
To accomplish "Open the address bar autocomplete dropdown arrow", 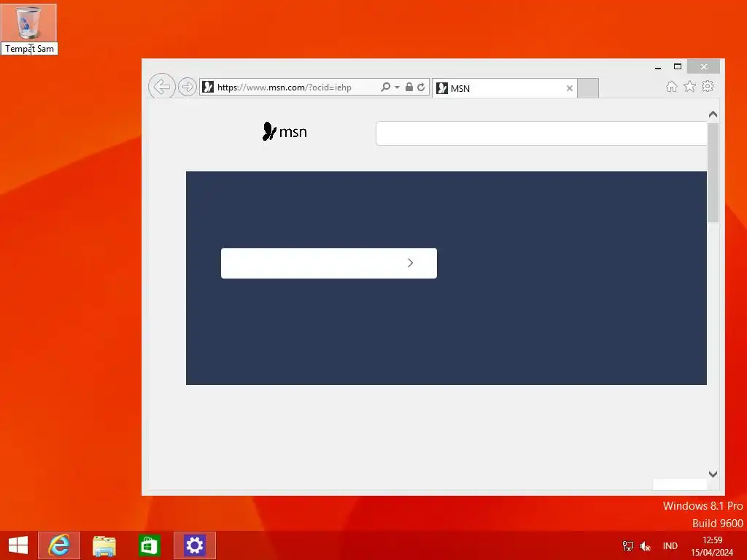I will [x=397, y=87].
